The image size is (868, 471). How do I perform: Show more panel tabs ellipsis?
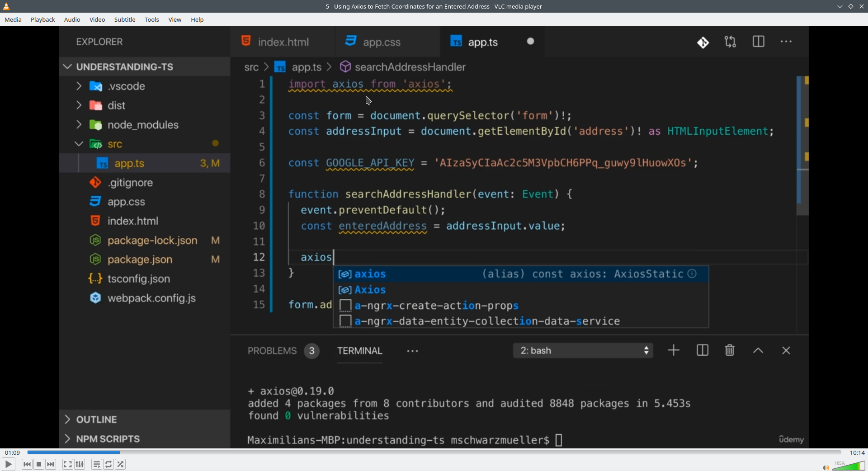tap(412, 351)
